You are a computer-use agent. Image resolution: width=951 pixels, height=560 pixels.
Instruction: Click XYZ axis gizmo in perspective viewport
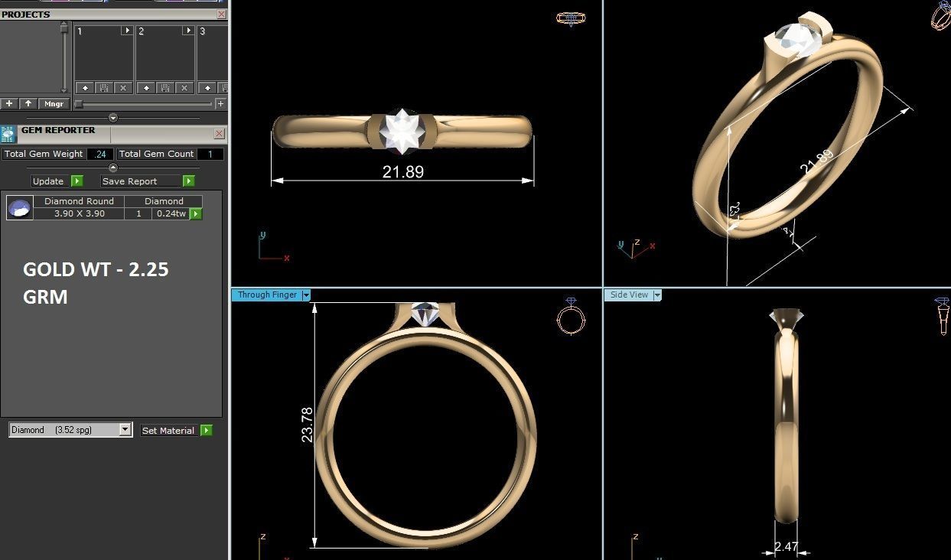pyautogui.click(x=635, y=249)
